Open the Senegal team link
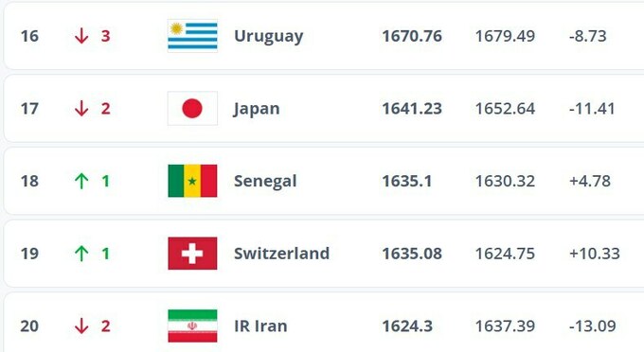Image resolution: width=644 pixels, height=352 pixels. coord(265,182)
